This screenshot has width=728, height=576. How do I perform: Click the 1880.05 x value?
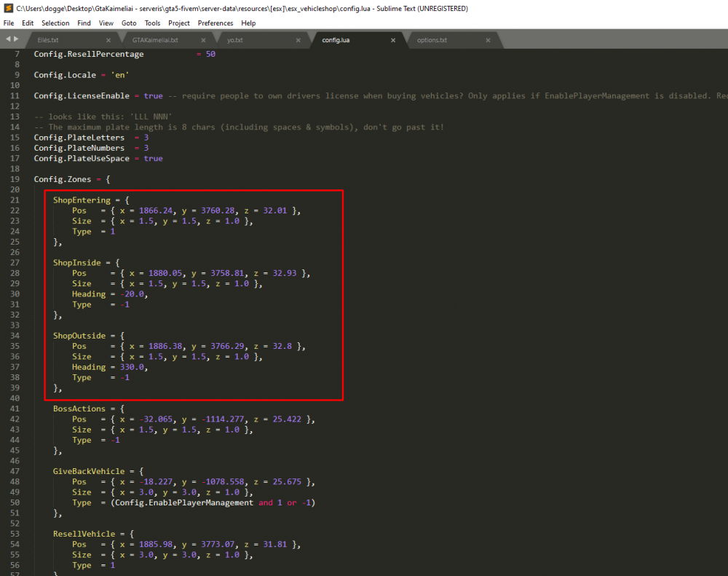[x=166, y=273]
